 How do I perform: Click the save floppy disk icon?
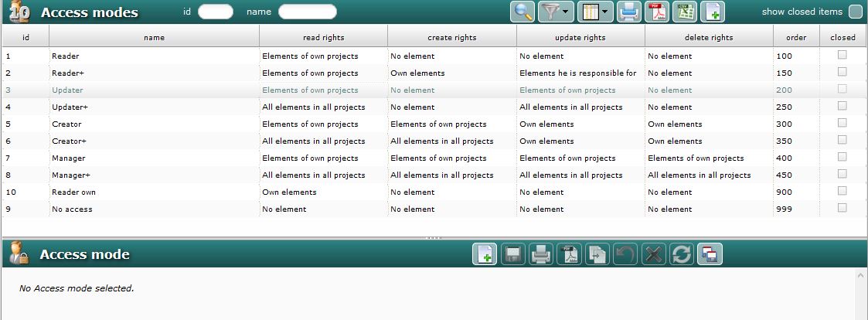pos(513,254)
